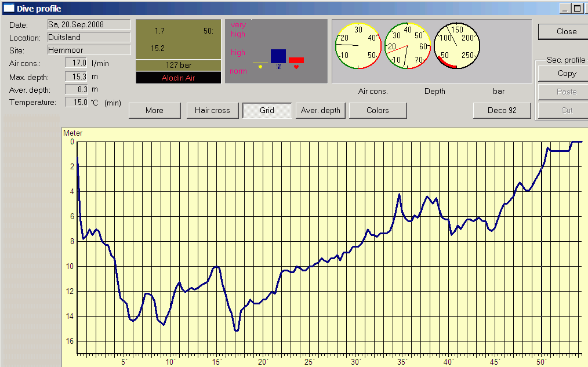Click the blue workload bar indicator
The image size is (588, 367).
coord(278,56)
